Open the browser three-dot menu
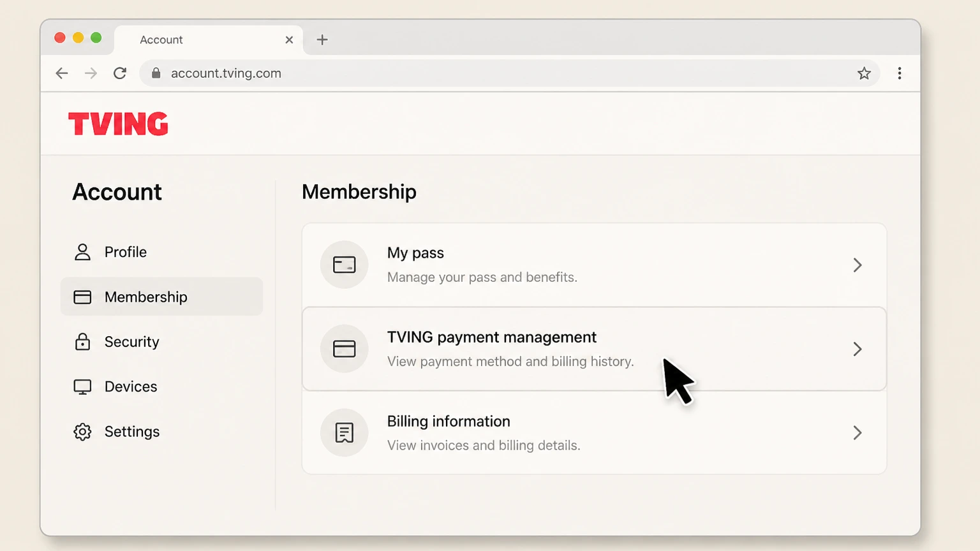 [x=900, y=73]
